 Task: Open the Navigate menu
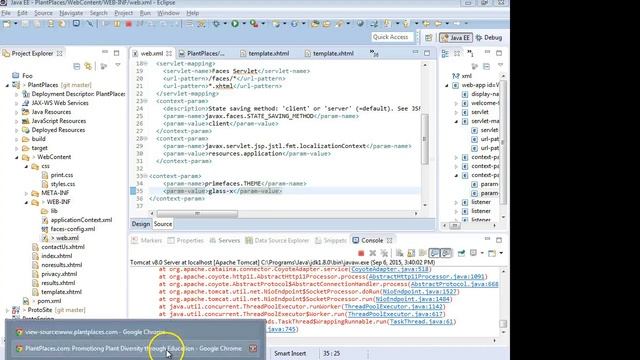click(71, 13)
